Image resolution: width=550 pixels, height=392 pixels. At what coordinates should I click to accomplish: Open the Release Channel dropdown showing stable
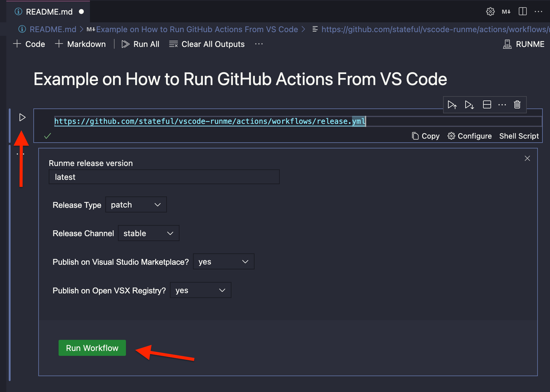(148, 233)
